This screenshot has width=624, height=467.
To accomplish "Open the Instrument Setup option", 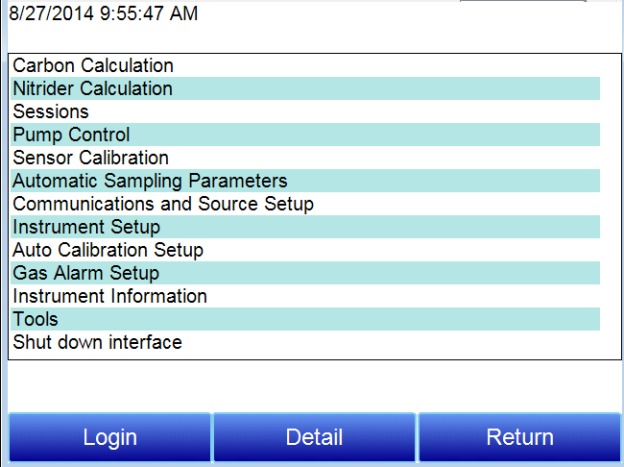I will pyautogui.click(x=86, y=227).
